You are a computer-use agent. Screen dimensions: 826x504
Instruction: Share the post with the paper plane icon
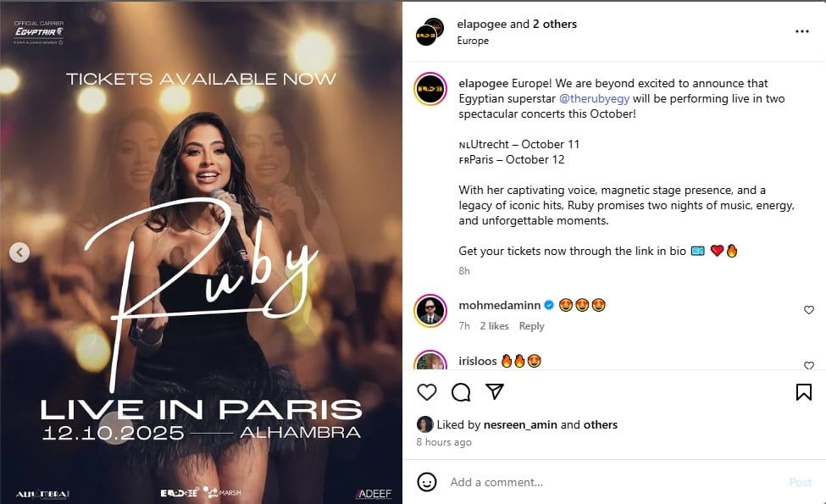click(x=495, y=391)
